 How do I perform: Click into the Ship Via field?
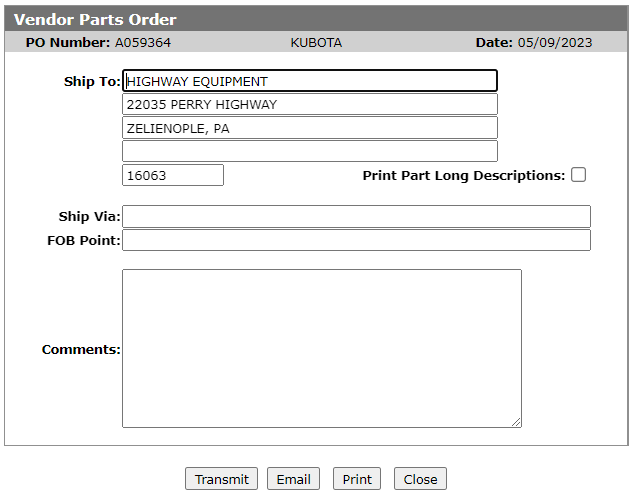pyautogui.click(x=356, y=216)
